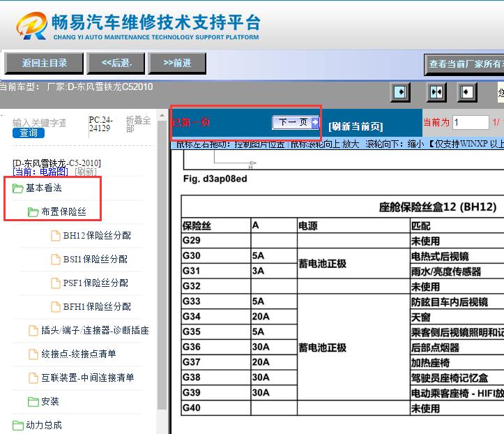Go forward with >>前进 button

[177, 63]
